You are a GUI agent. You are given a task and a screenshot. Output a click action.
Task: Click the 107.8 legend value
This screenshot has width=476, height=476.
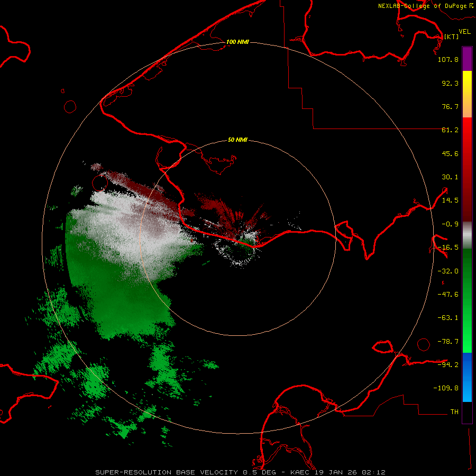448,59
